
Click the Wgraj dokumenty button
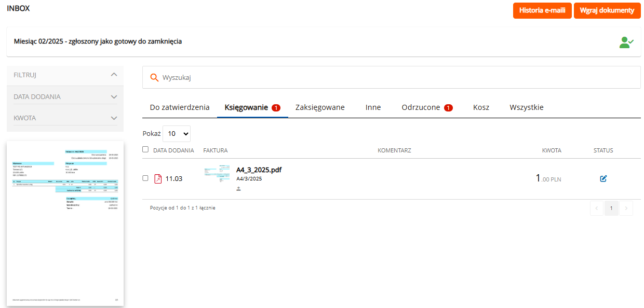coord(607,10)
